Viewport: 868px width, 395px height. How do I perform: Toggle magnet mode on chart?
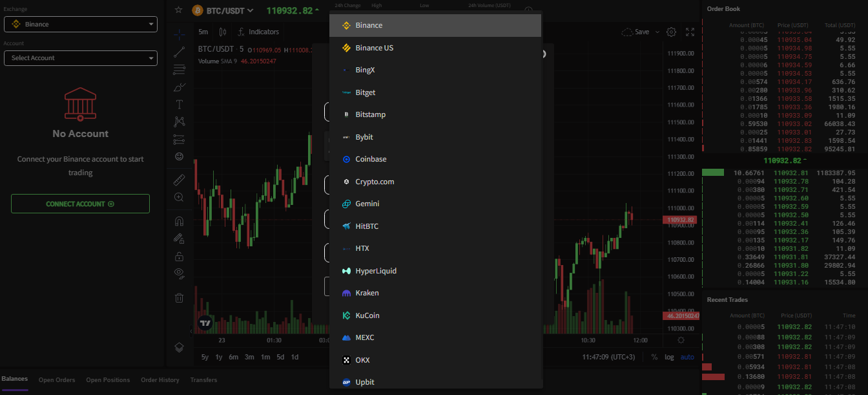coord(180,220)
